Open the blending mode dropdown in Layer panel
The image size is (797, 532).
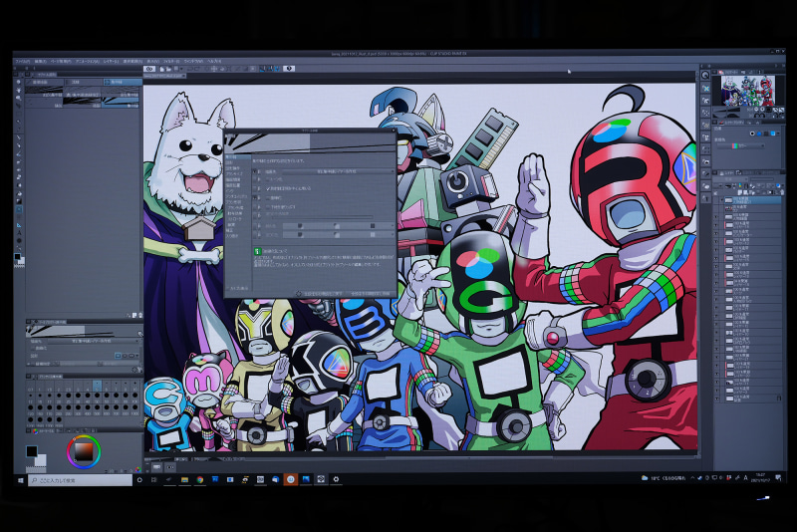[x=729, y=179]
